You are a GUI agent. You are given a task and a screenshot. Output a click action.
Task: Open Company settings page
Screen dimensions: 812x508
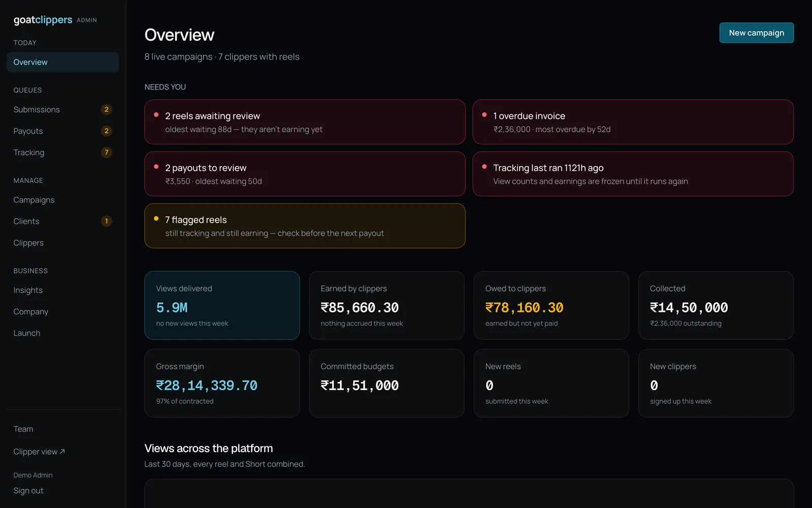(x=63, y=312)
